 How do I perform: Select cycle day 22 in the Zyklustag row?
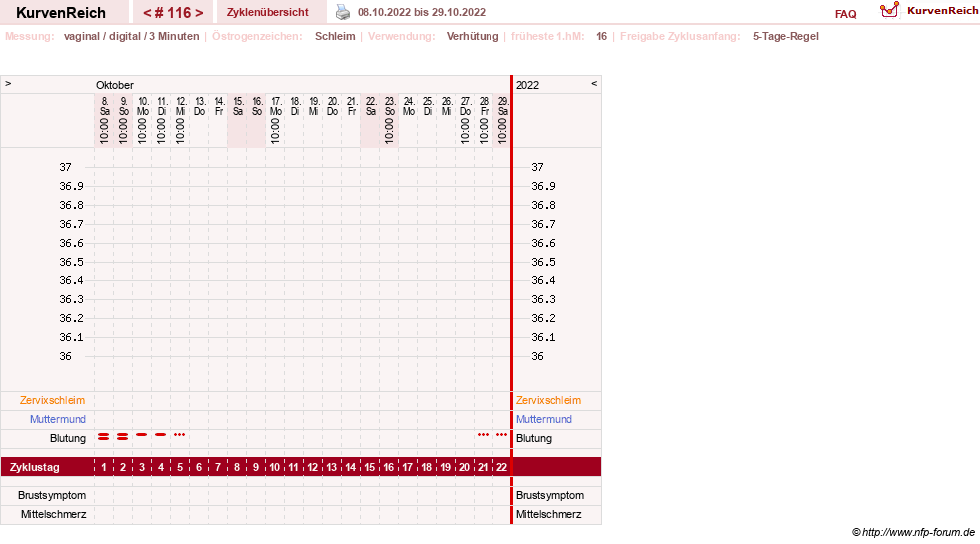(x=501, y=467)
